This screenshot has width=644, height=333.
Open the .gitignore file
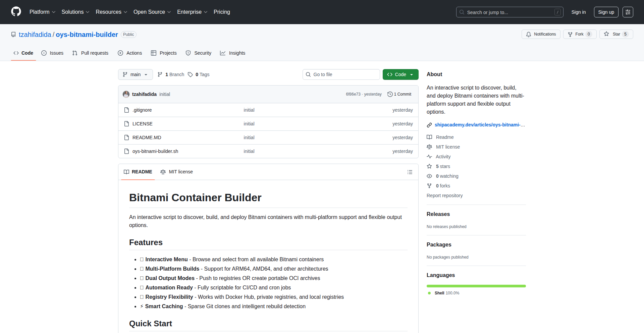(x=142, y=110)
